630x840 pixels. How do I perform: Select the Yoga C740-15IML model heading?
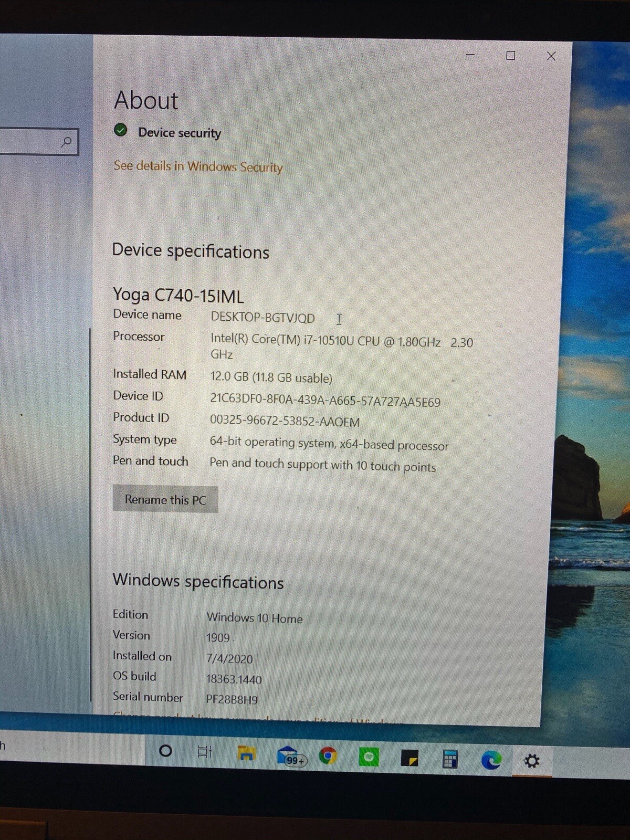point(178,296)
